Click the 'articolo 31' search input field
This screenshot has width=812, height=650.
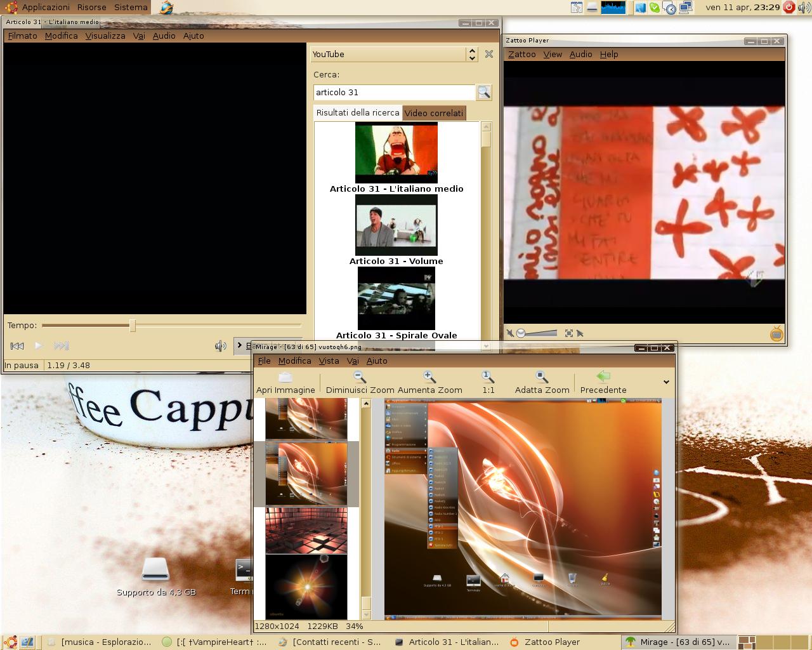394,93
